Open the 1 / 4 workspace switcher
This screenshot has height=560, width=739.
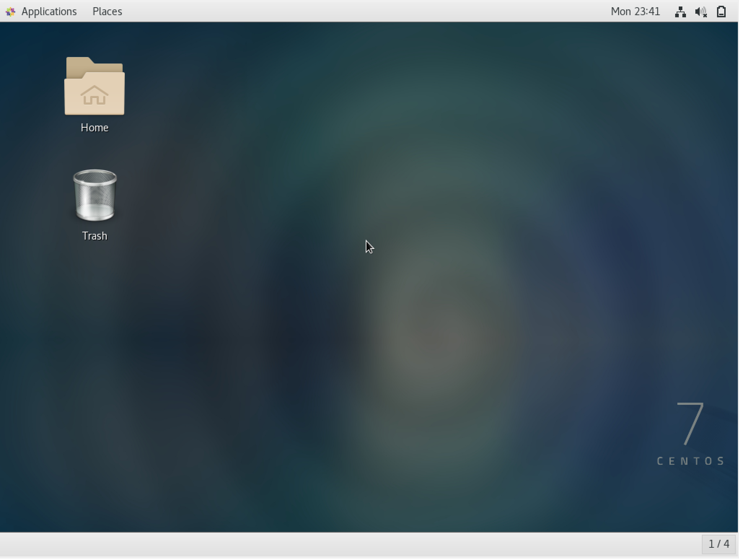click(718, 544)
